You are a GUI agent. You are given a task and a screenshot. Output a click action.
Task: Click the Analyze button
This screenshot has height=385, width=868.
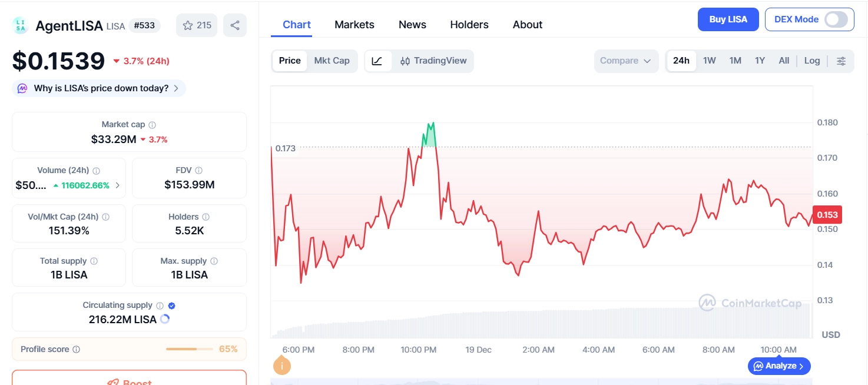780,366
